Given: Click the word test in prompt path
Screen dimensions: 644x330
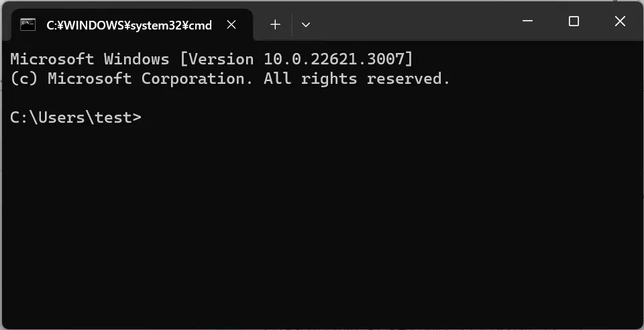Looking at the screenshot, I should [113, 118].
